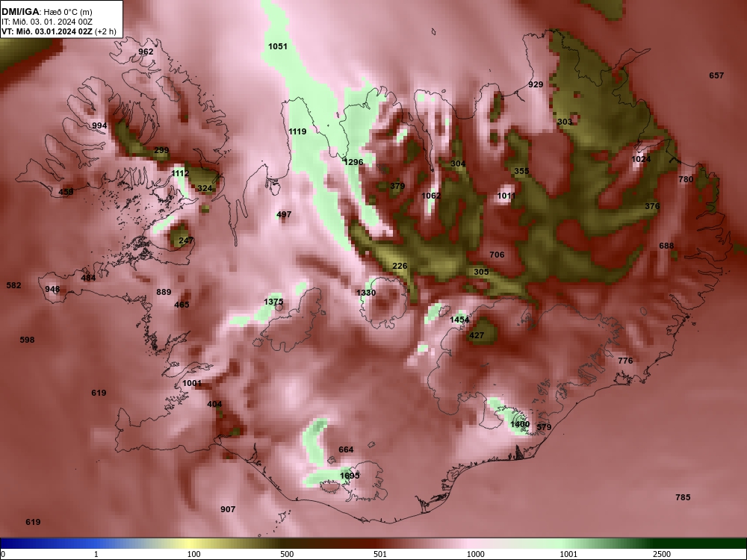Viewport: 747px width, 560px height.
Task: Select the 226 height value
Action: 400,266
